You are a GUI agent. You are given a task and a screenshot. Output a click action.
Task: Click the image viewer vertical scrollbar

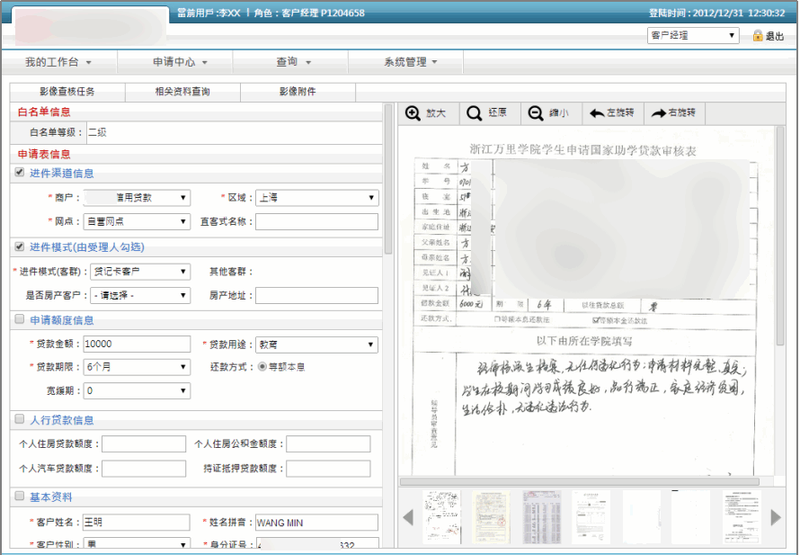pos(780,237)
